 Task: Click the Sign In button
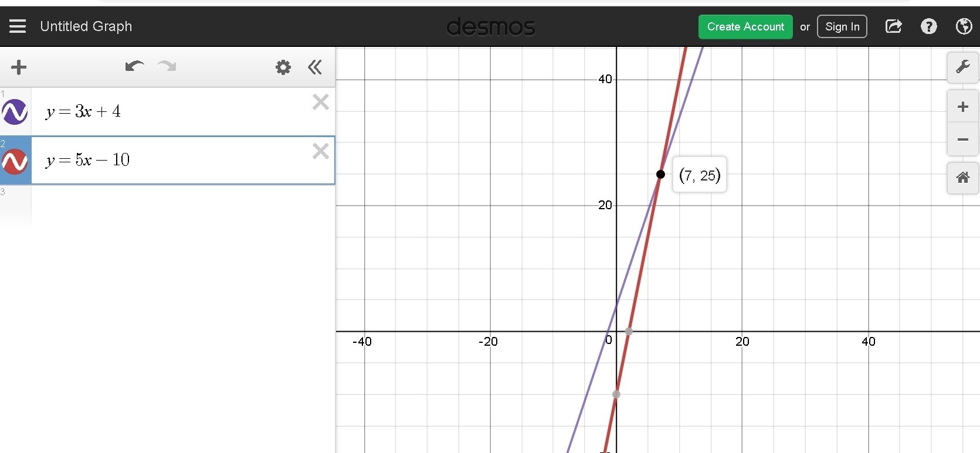pos(842,27)
